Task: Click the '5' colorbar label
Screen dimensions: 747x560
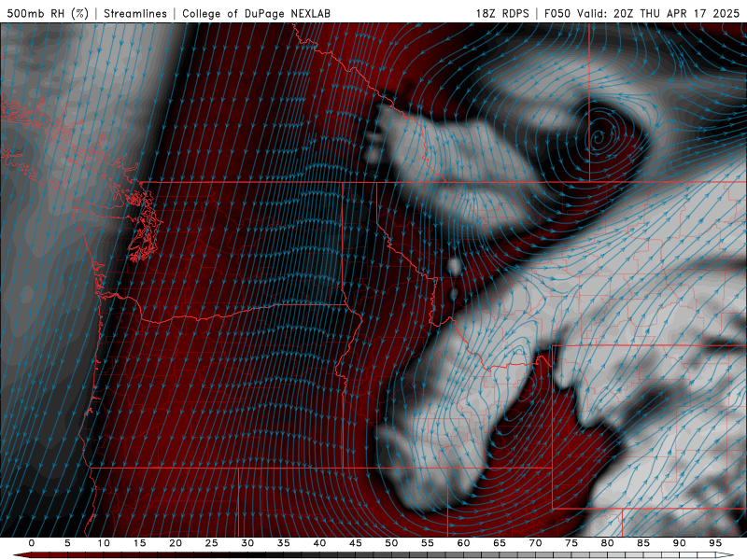Action: (x=67, y=543)
